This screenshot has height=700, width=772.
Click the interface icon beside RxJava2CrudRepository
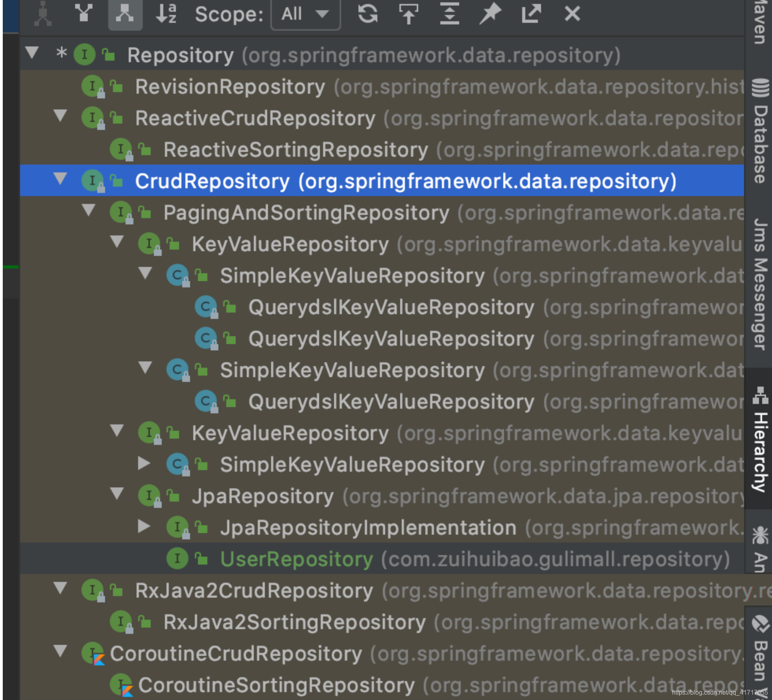(93, 591)
